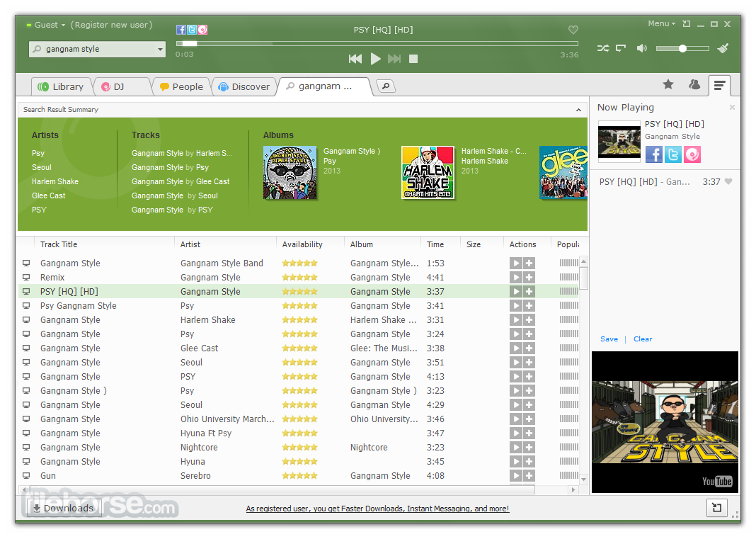Open the new search tab button

tap(385, 86)
